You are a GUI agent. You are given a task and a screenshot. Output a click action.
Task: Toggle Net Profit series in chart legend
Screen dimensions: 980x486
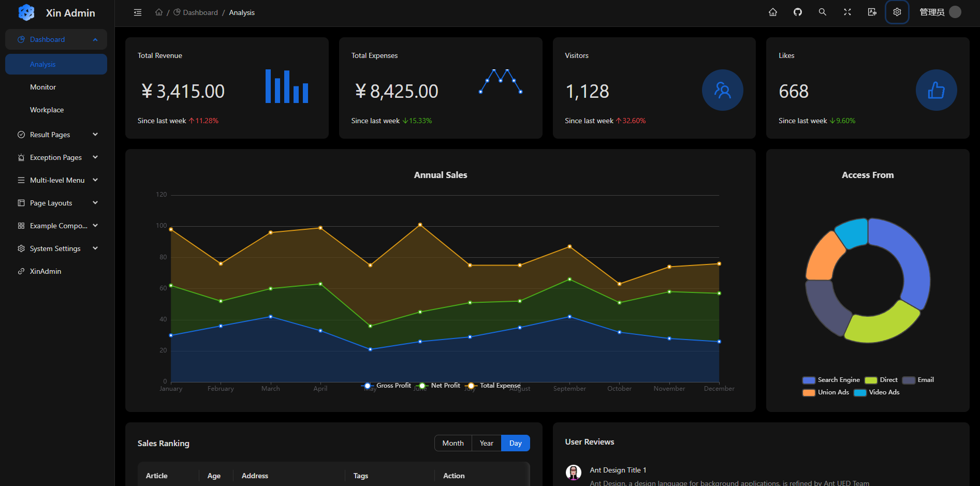[439, 386]
